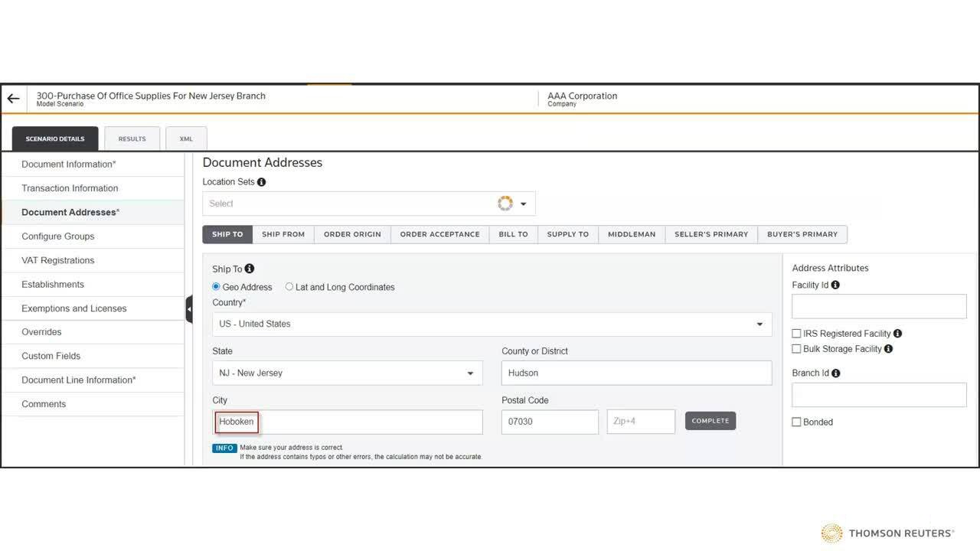The height and width of the screenshot is (551, 980).
Task: Click the Facility Id info icon
Action: click(835, 285)
